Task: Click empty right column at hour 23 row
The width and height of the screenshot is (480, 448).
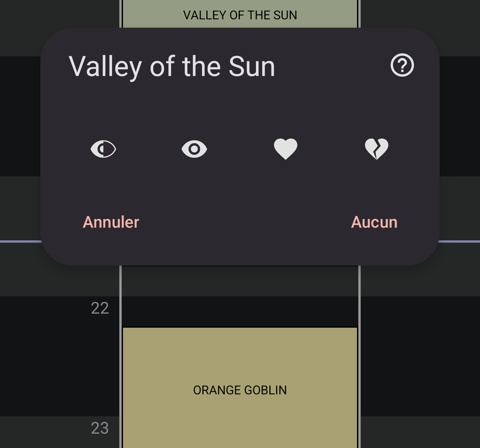Action: click(x=420, y=432)
